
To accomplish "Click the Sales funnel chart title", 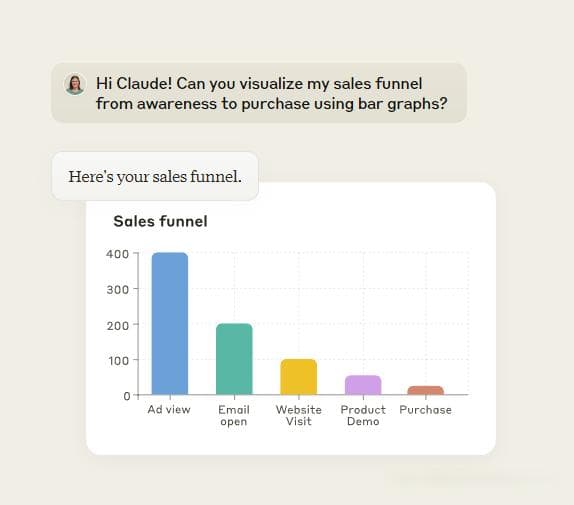I will coord(160,221).
